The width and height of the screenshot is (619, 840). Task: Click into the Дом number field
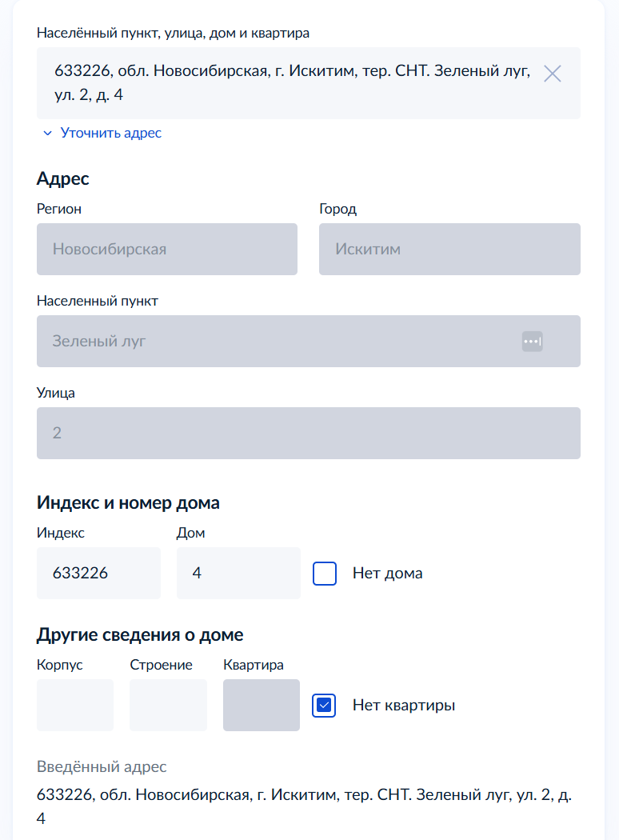(x=238, y=574)
